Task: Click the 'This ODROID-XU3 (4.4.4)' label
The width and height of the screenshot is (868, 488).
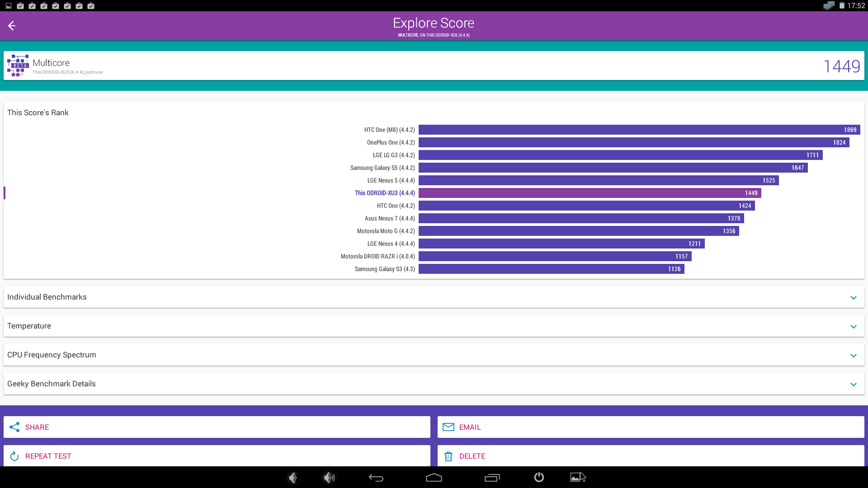Action: click(x=385, y=193)
